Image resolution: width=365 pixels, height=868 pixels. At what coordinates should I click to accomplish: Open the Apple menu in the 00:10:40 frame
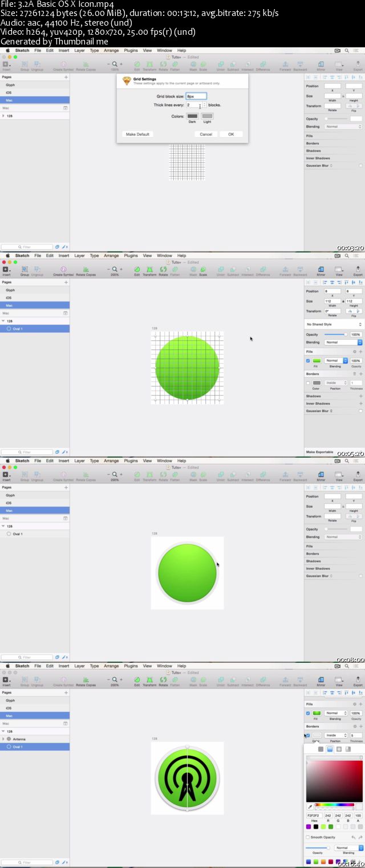pyautogui.click(x=7, y=666)
